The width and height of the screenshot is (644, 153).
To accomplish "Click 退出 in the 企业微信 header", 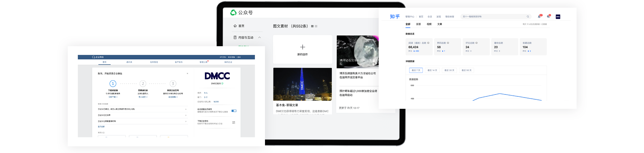I will 239,57.
